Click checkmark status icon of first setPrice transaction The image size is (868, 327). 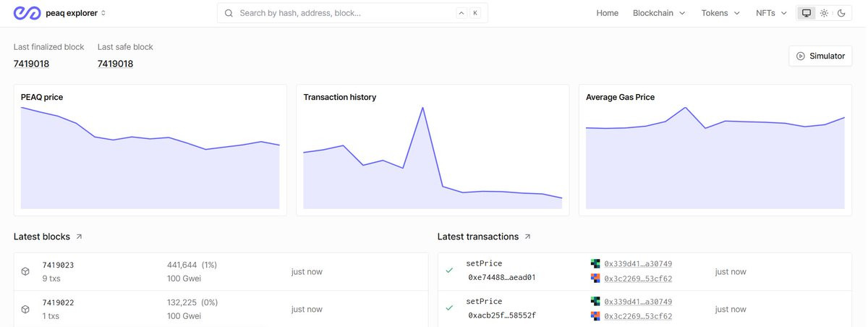pyautogui.click(x=449, y=271)
